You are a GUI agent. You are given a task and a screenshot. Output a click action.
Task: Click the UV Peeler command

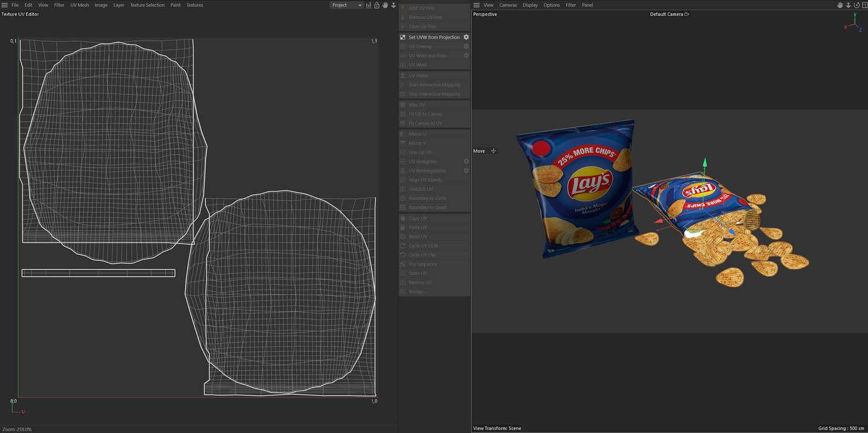point(434,76)
